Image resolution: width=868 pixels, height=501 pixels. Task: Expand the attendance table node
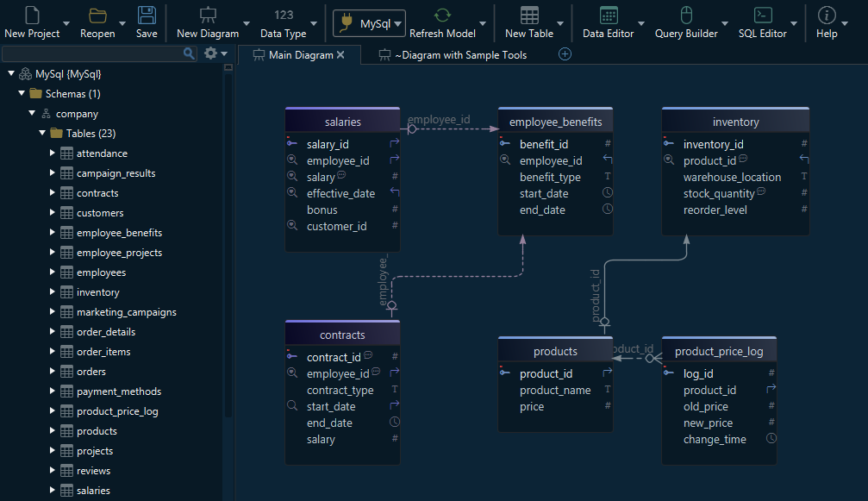(52, 153)
